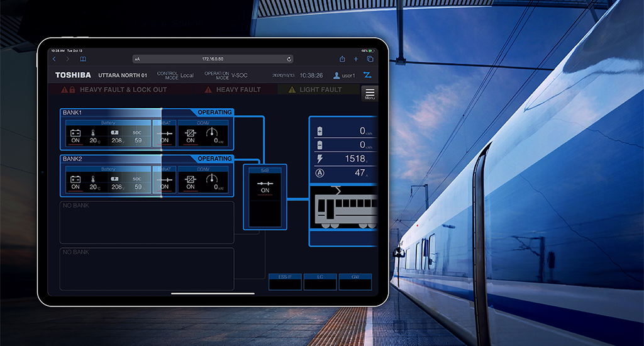Click the iPad battery indicator at 48%

(x=367, y=51)
